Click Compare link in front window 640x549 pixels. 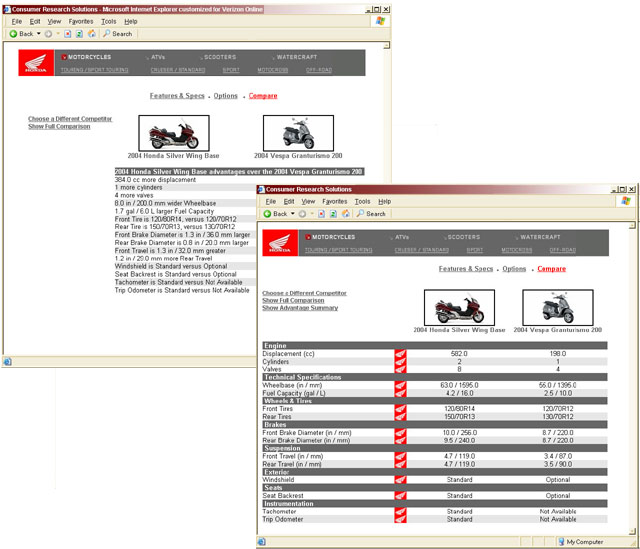551,269
